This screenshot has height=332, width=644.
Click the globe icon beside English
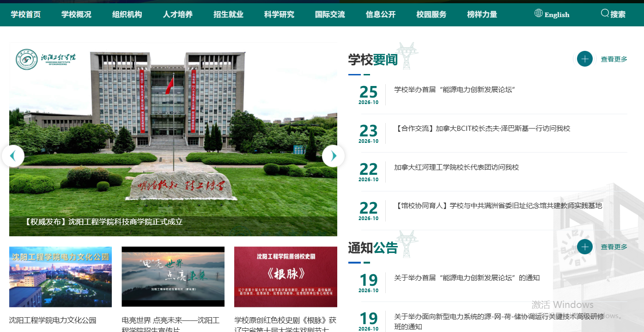click(538, 13)
